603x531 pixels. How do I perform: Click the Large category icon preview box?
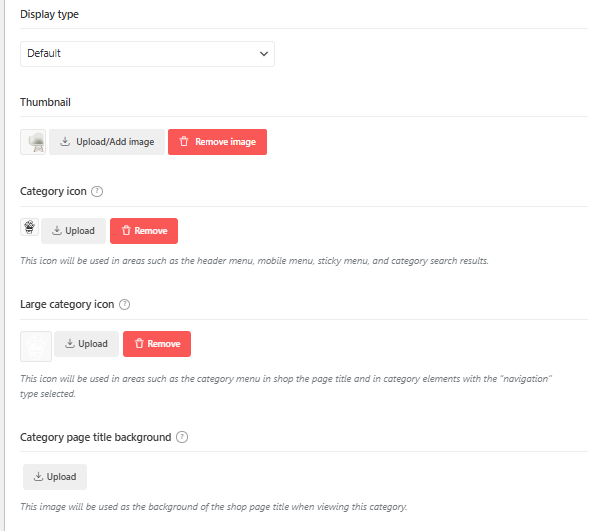[x=36, y=346]
